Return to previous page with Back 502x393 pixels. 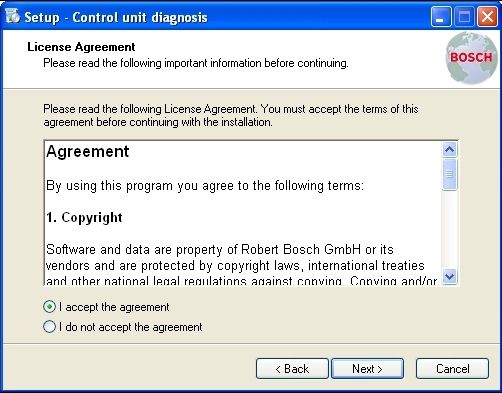coord(292,369)
